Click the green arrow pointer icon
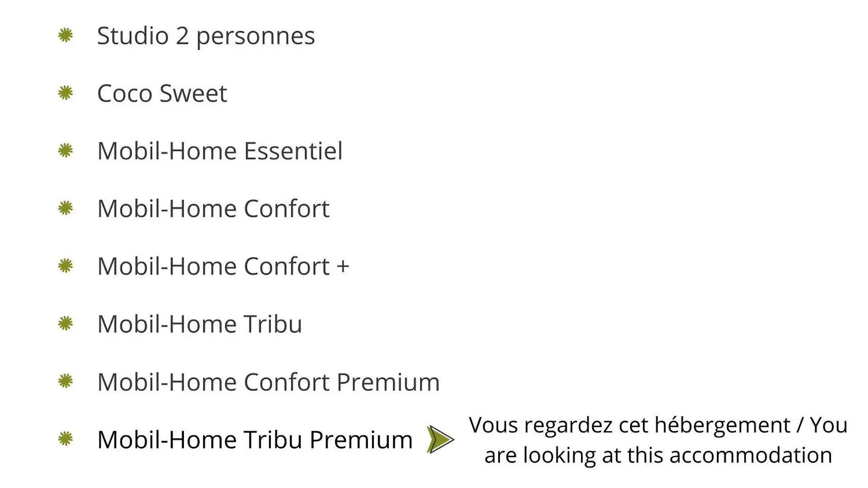 [x=440, y=439]
